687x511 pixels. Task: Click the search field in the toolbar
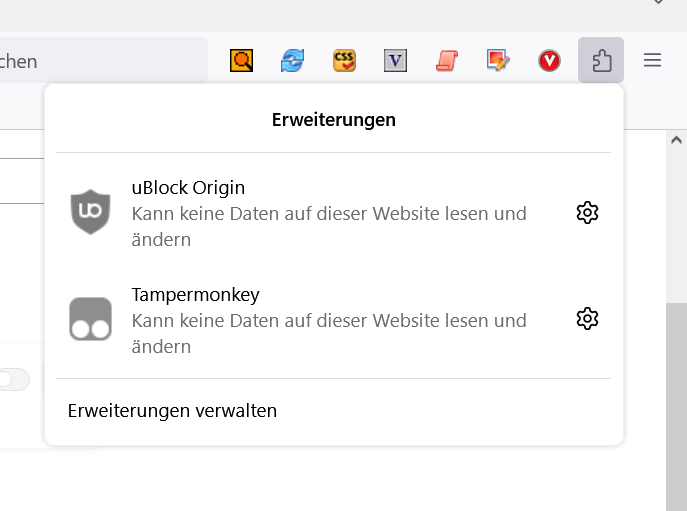pos(100,61)
